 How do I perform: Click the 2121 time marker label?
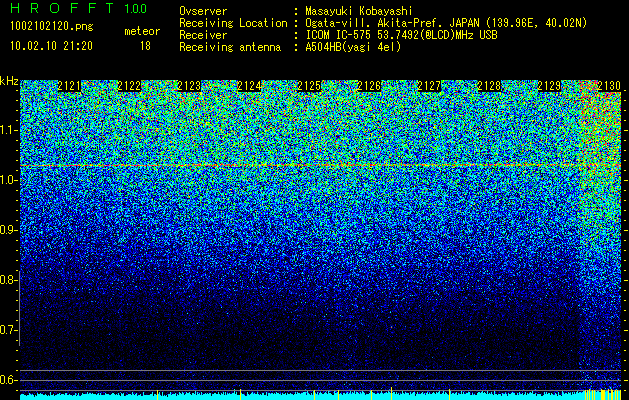point(69,86)
